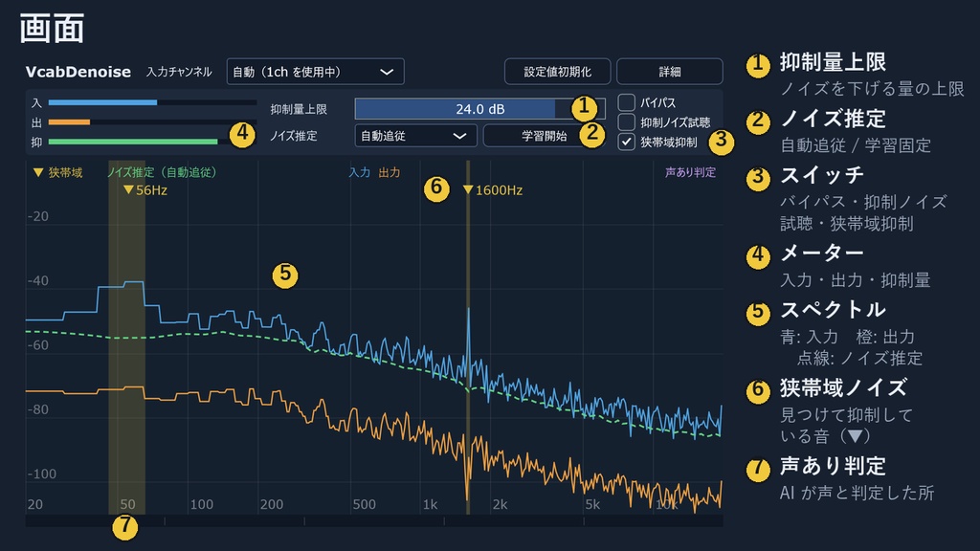The height and width of the screenshot is (551, 980).
Task: Click the スペクトル heading in the legend list
Action: pyautogui.click(x=833, y=309)
